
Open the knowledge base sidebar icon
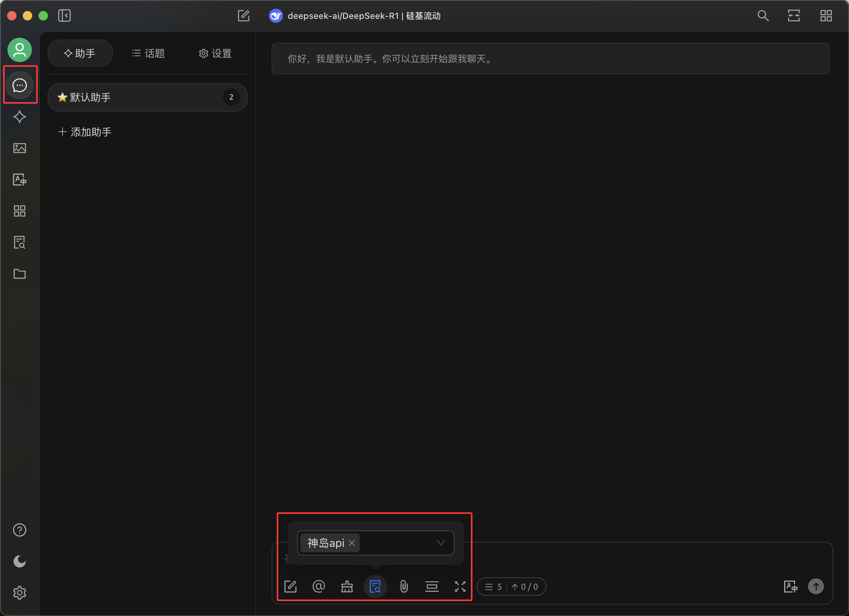20,242
